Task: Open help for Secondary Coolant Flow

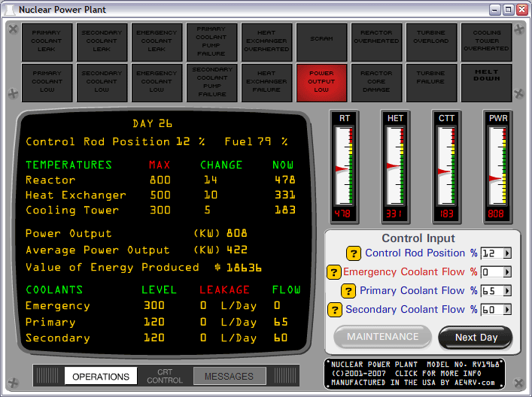Action: [335, 310]
